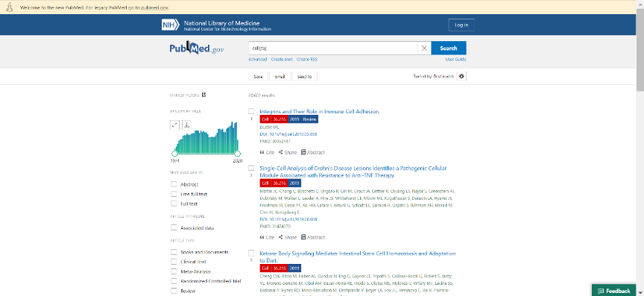Click the DOI link of the Crohn's article

(x=288, y=219)
